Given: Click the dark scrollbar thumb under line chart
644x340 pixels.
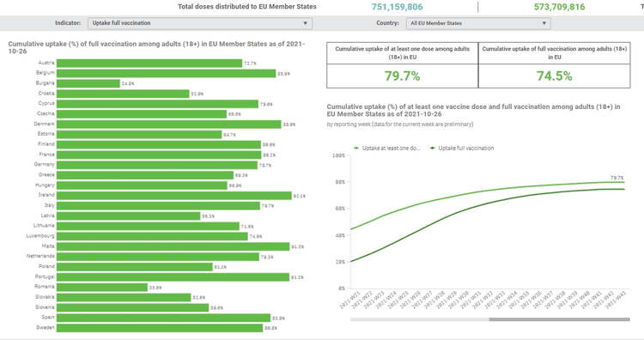Looking at the screenshot, I should tap(559, 319).
